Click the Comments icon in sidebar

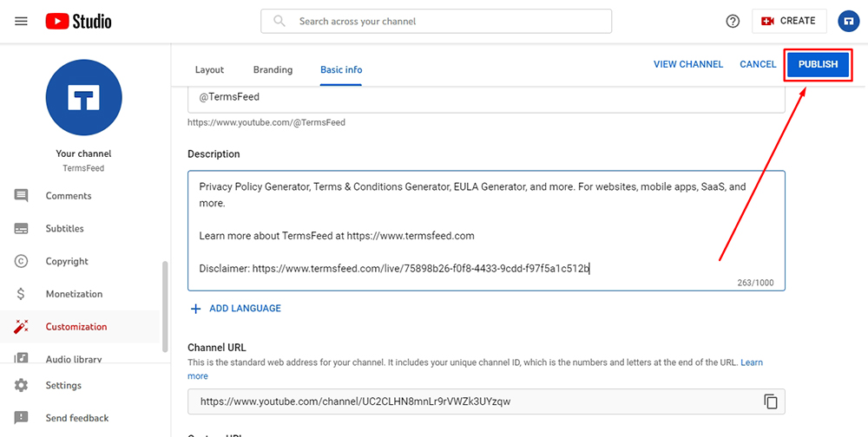(21, 196)
